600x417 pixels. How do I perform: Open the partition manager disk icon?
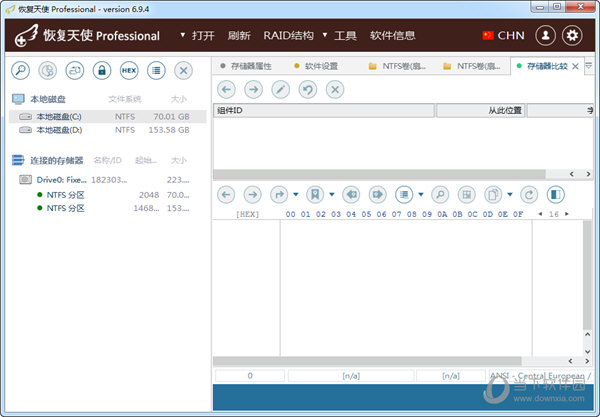coord(47,70)
